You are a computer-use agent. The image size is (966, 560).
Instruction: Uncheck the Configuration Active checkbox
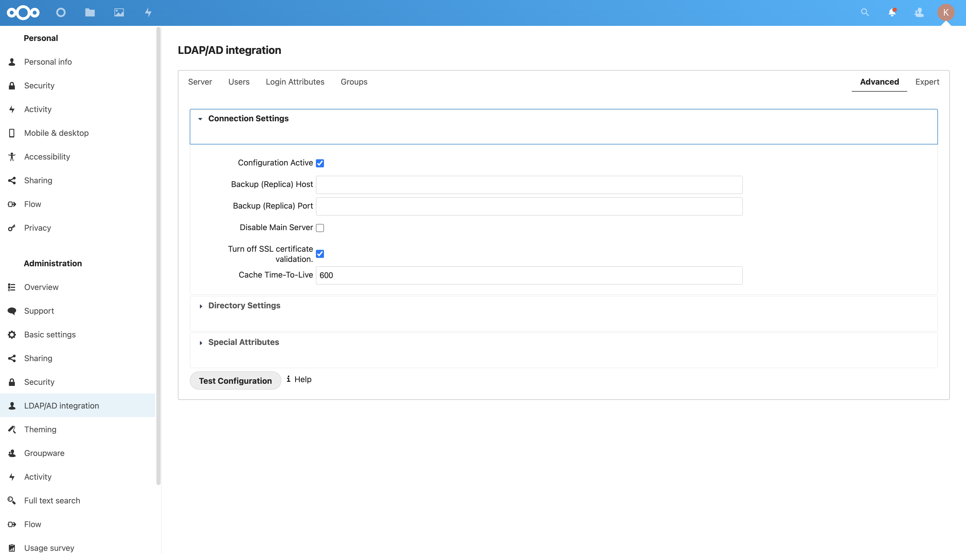320,163
